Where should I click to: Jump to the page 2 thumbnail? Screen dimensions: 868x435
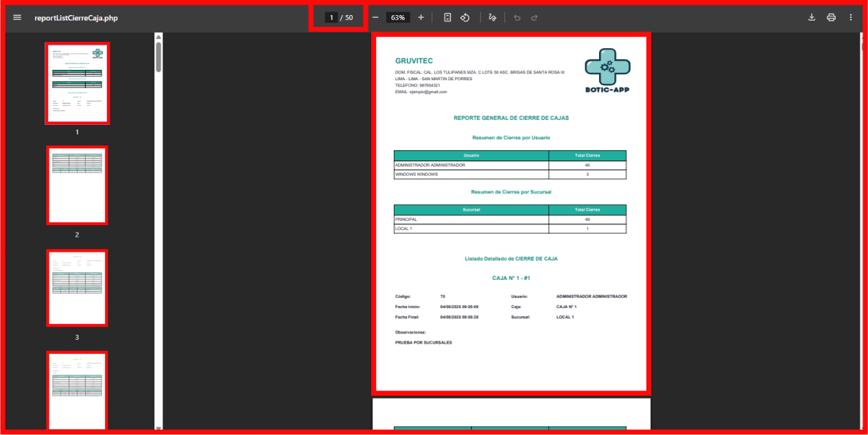pyautogui.click(x=77, y=185)
